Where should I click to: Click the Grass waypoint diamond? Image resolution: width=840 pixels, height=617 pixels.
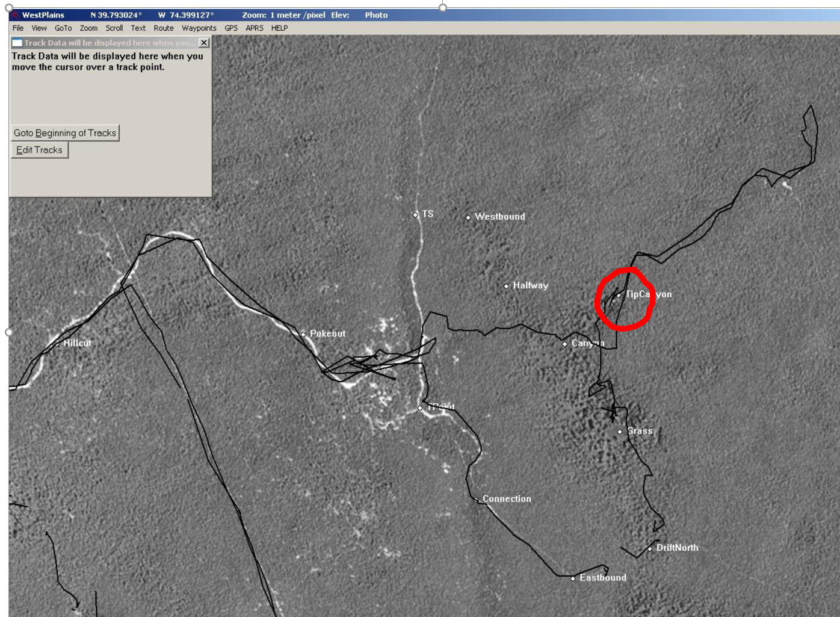[620, 432]
